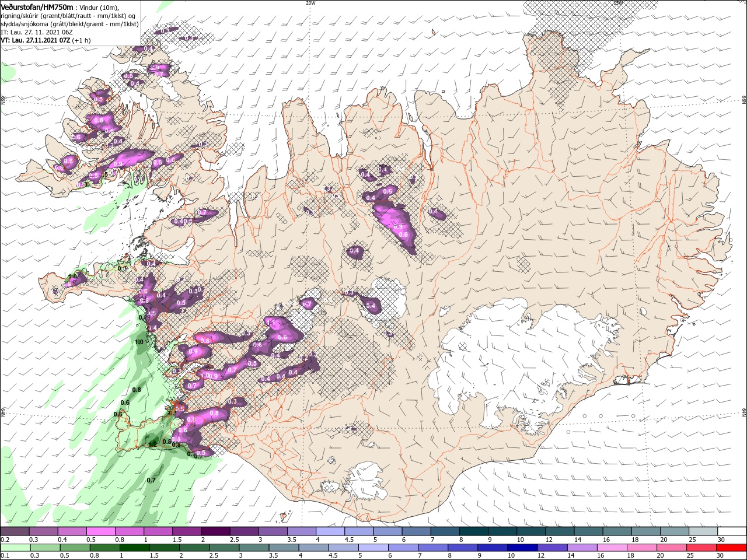Click the 12 label on the snow scale
Screen dimensions: 747x560
pyautogui.click(x=549, y=540)
